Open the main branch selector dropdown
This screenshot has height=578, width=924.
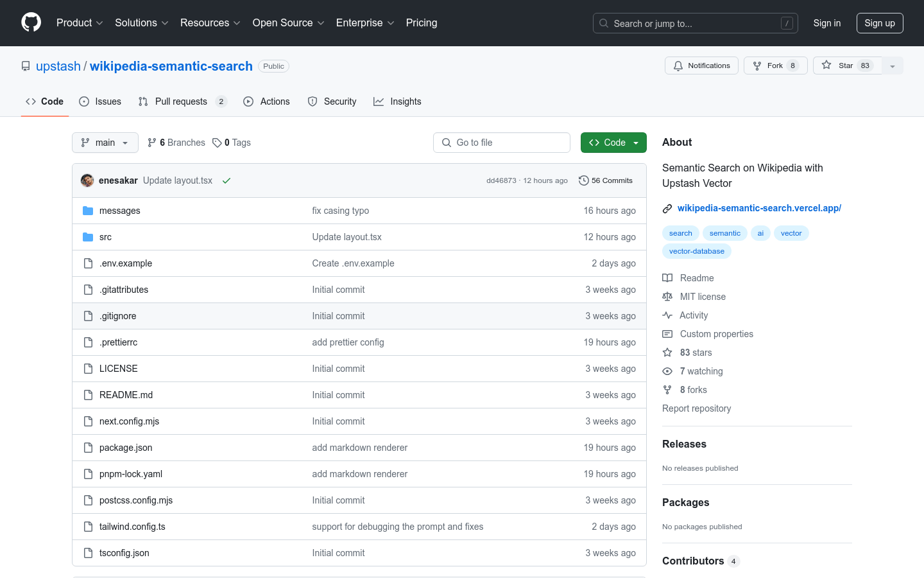coord(105,143)
